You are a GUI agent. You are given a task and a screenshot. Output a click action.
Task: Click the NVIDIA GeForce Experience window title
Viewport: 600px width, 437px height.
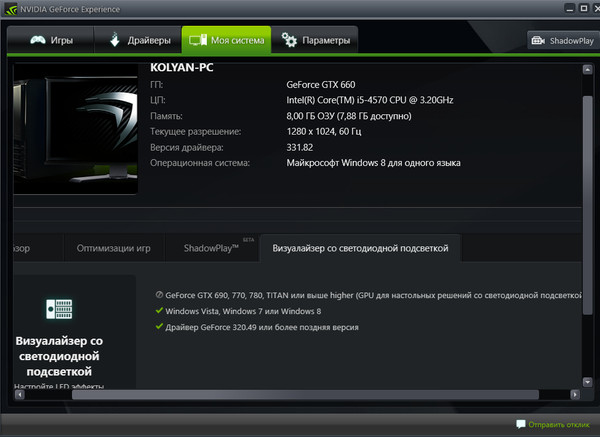(x=70, y=9)
